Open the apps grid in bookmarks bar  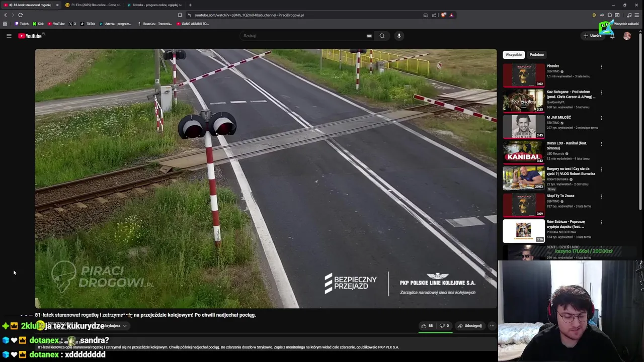(5, 24)
